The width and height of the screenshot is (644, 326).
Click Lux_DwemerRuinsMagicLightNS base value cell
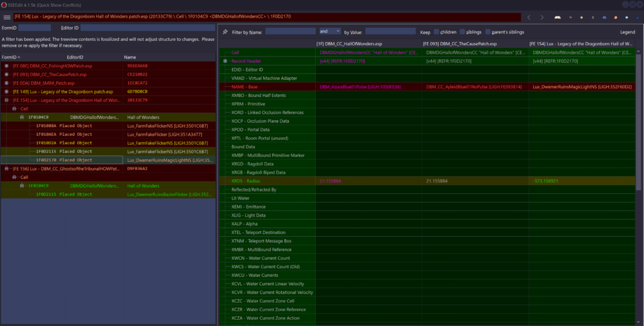582,87
